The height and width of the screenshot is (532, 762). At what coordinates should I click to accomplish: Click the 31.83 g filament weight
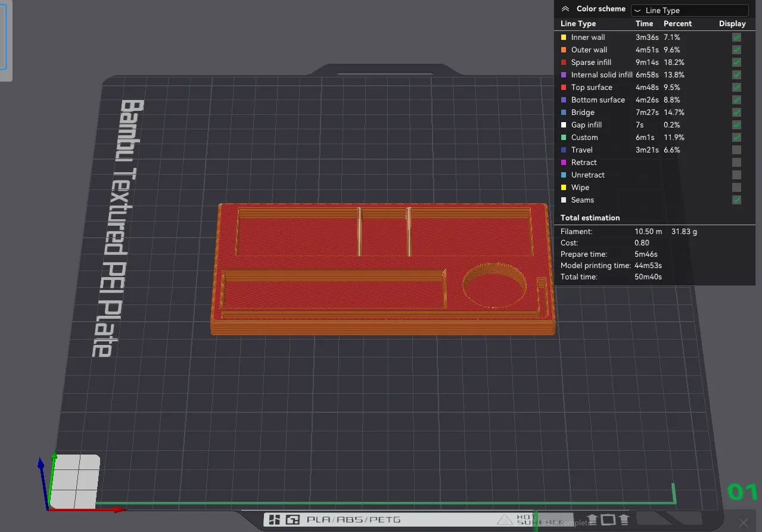(x=684, y=232)
